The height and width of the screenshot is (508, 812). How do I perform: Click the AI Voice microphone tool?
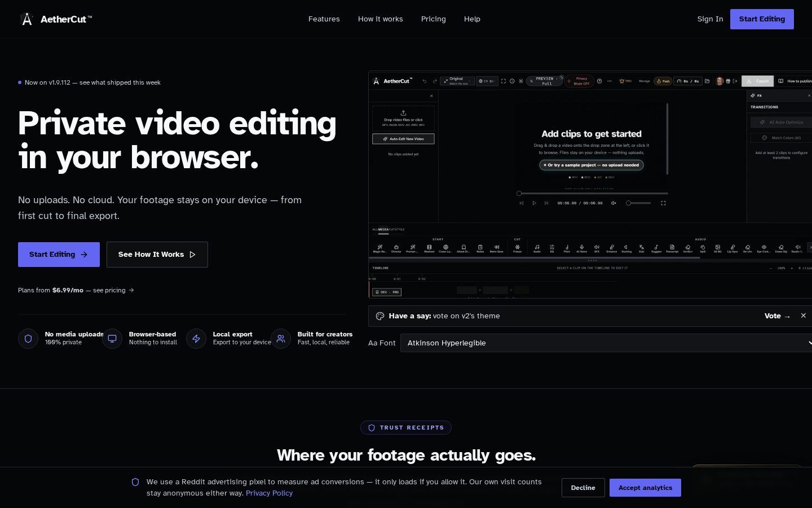(x=581, y=247)
